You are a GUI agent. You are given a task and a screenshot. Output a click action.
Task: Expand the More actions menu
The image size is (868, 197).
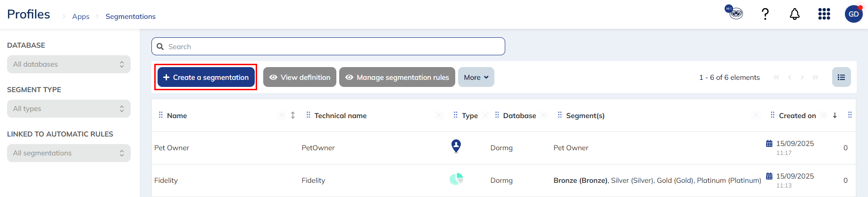pos(476,77)
